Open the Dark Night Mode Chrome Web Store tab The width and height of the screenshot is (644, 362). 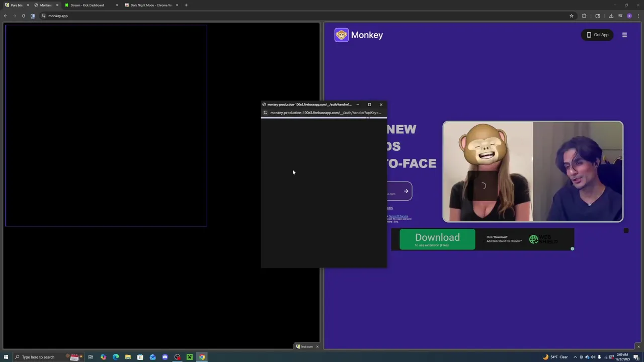pos(151,5)
